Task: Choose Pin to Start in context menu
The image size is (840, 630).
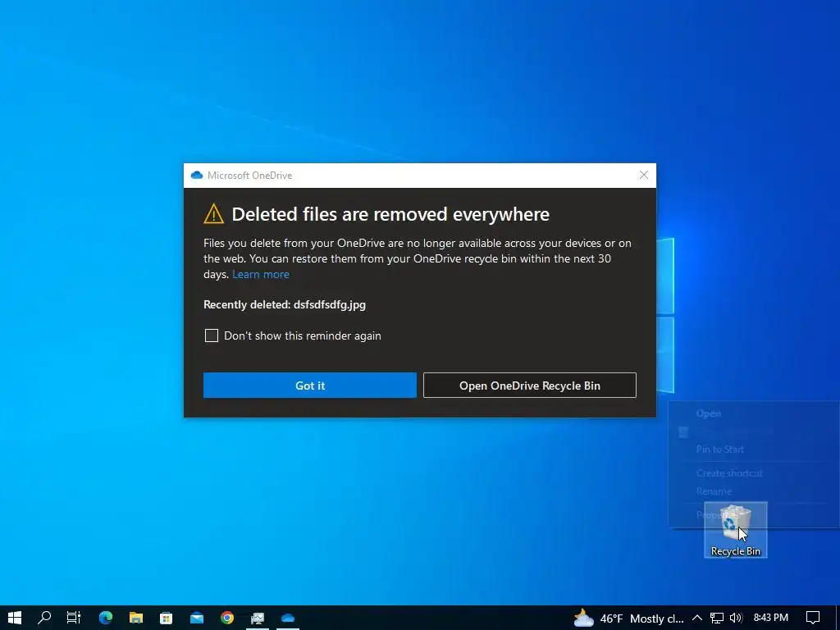Action: (x=720, y=450)
